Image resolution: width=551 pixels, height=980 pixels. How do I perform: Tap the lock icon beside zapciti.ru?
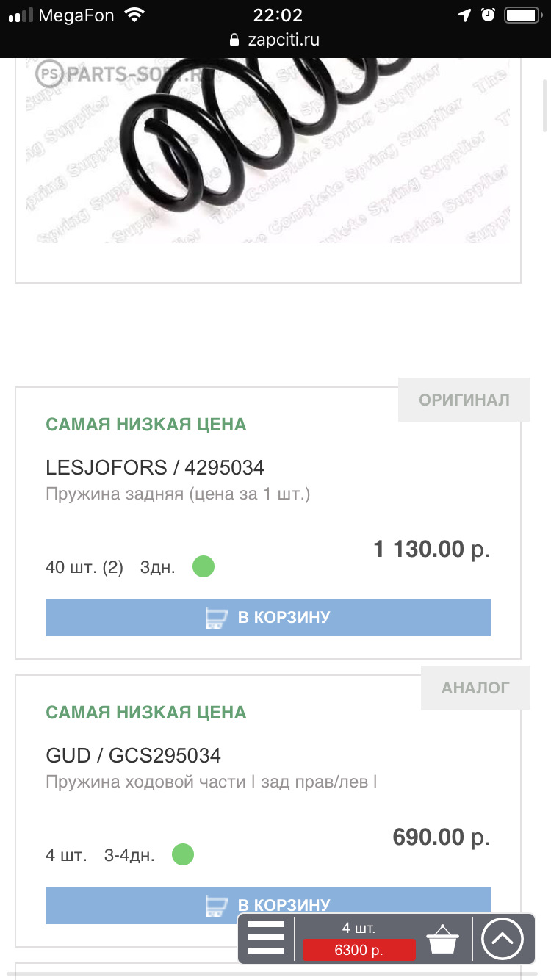pyautogui.click(x=235, y=40)
